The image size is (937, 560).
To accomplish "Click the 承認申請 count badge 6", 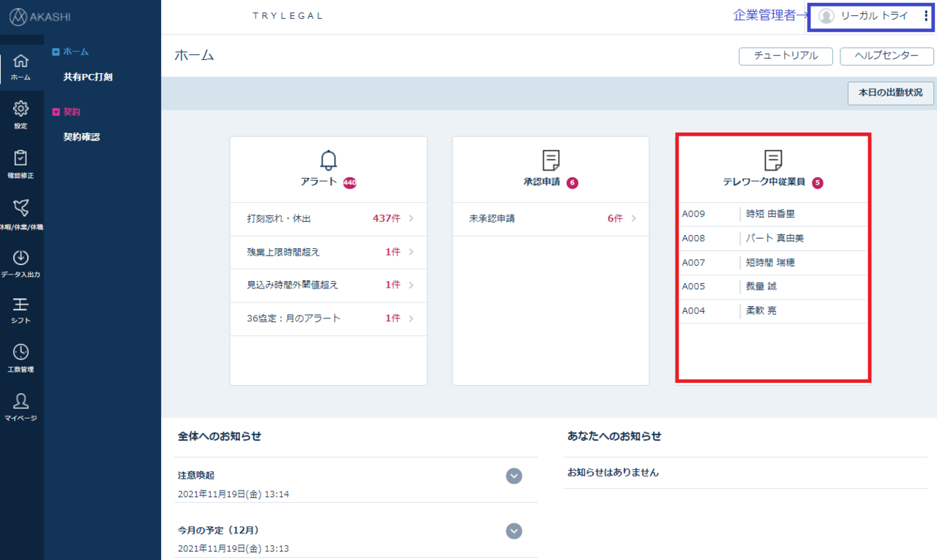I will tap(572, 182).
